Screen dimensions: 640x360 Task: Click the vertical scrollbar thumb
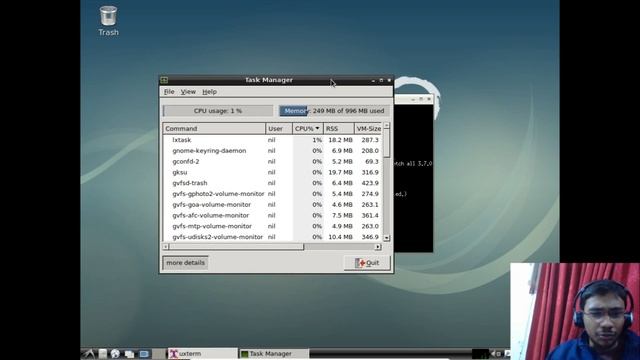[x=387, y=143]
